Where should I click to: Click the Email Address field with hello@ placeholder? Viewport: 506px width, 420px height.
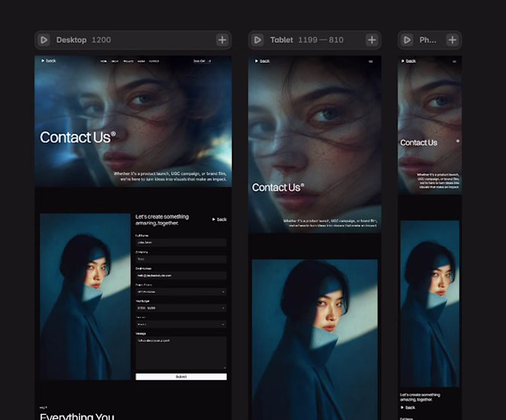(181, 275)
